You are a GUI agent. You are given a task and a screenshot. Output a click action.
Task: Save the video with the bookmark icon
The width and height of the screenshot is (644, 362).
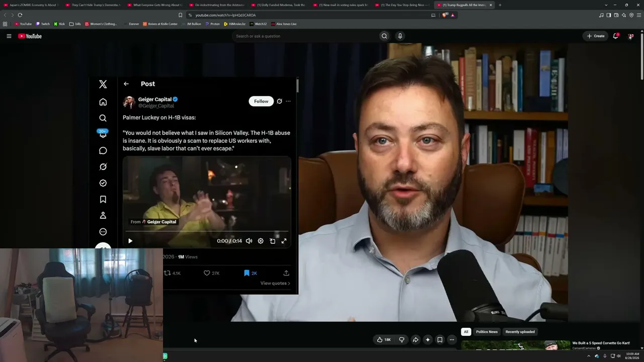coord(440,340)
